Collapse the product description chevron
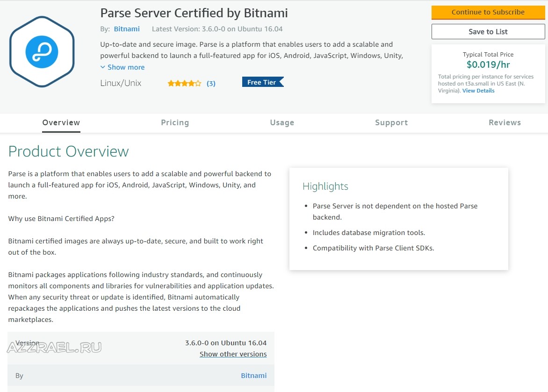This screenshot has width=548, height=392. tap(102, 67)
